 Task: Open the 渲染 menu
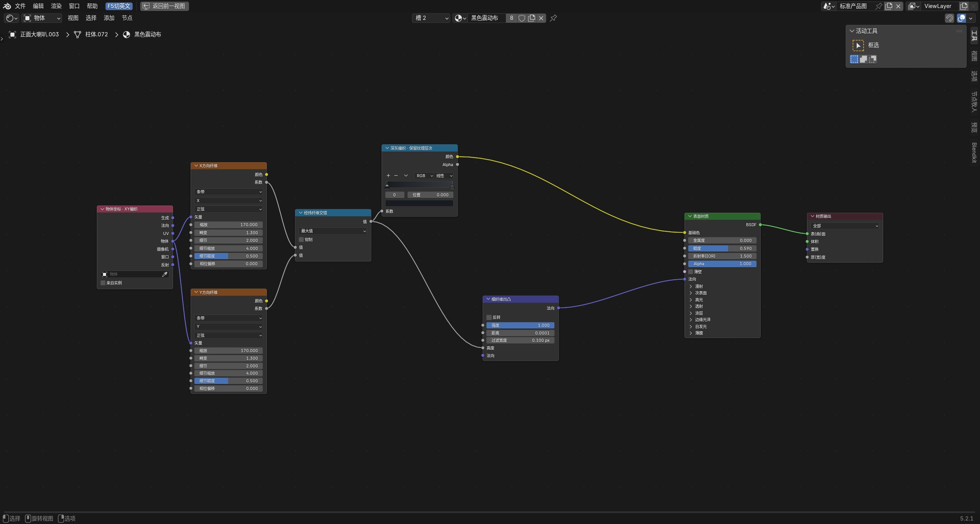56,6
